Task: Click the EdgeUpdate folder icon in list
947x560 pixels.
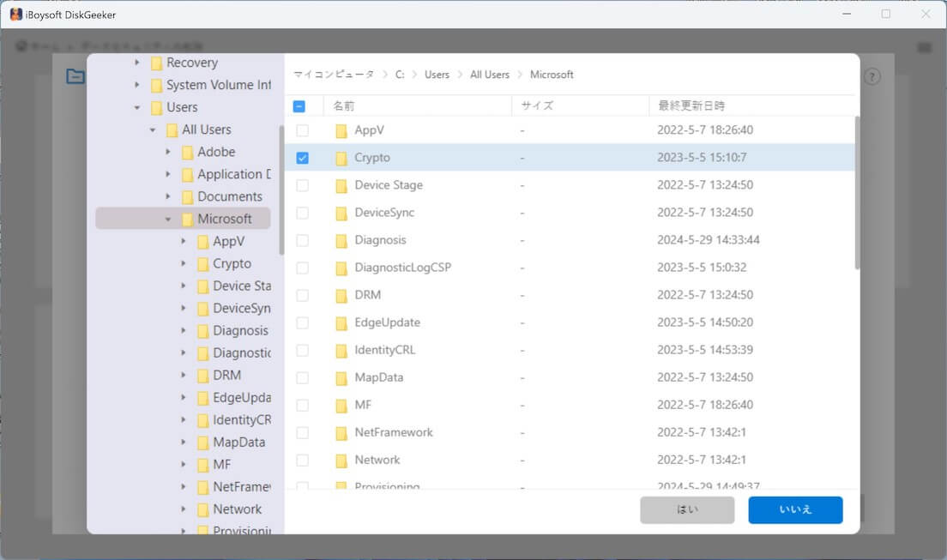Action: [341, 322]
